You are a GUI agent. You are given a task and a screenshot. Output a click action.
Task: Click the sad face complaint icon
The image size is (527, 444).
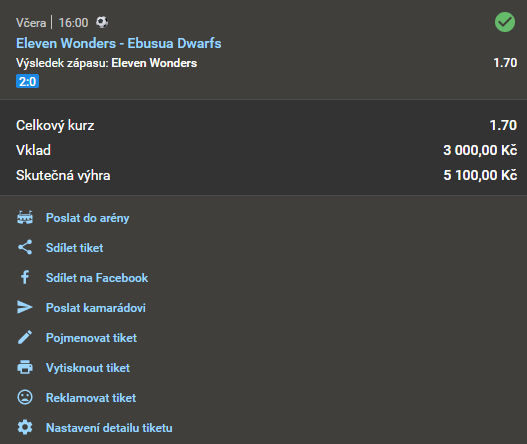click(25, 397)
